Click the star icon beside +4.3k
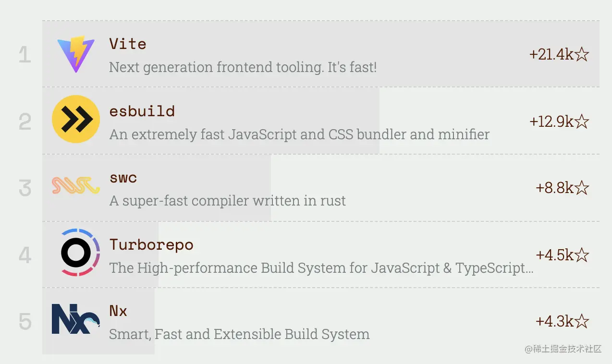Screen dimensions: 612x364 tap(582, 321)
